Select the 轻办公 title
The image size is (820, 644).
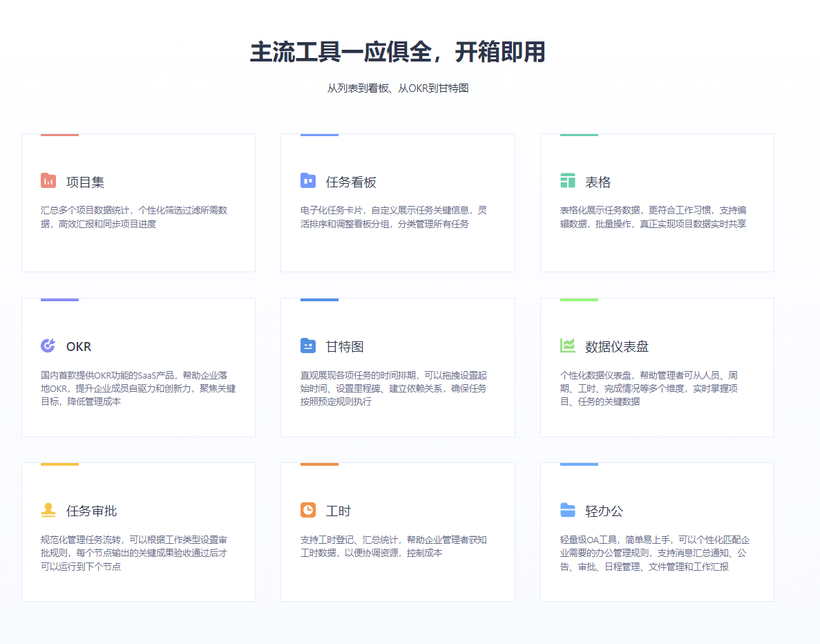point(604,511)
